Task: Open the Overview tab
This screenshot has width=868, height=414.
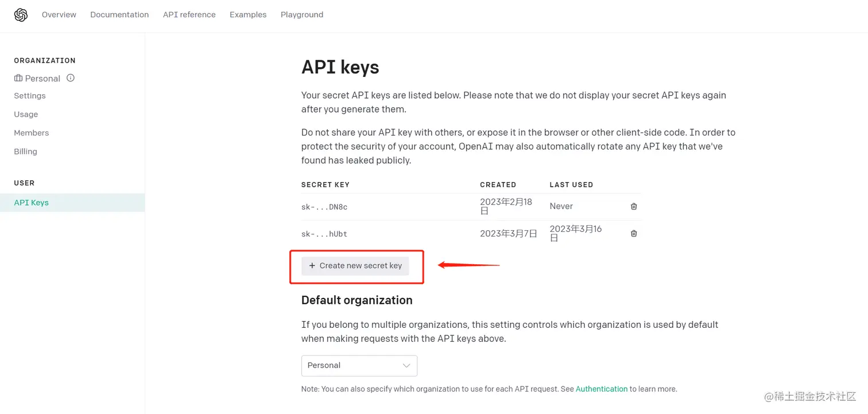Action: point(59,15)
